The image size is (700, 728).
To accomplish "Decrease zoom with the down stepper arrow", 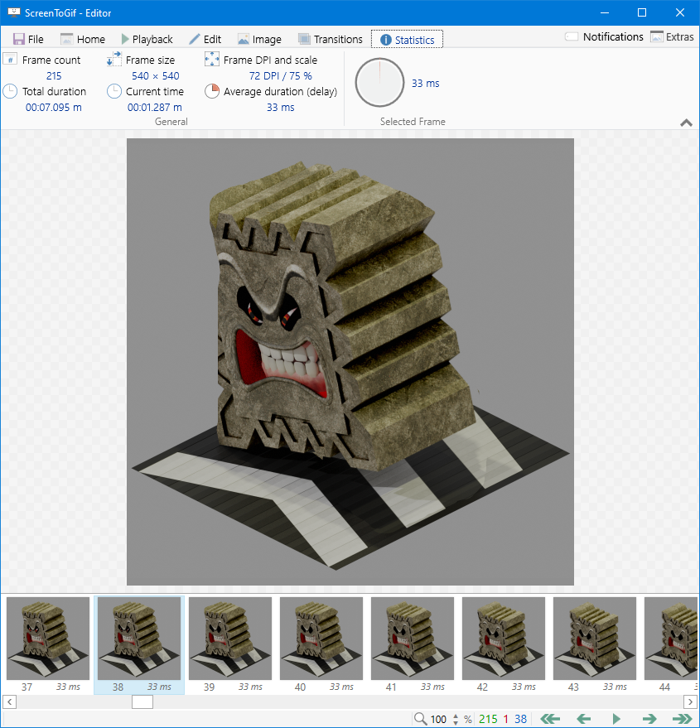I will click(456, 722).
